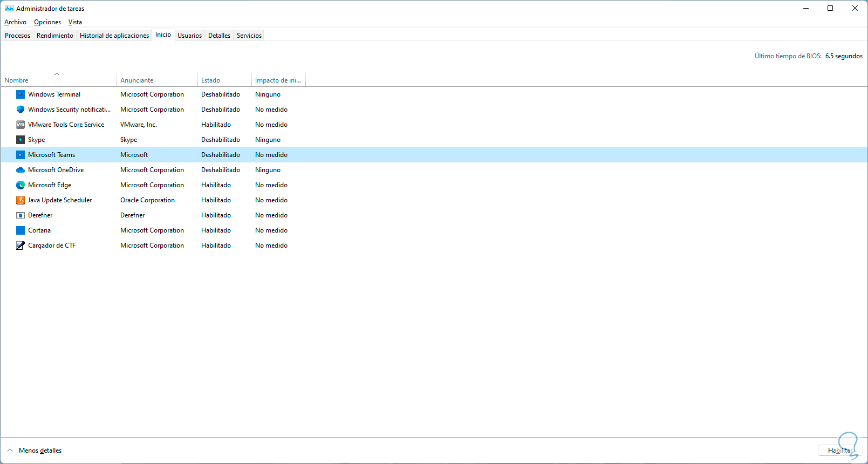Select the Cortana entry name
868x464 pixels.
pyautogui.click(x=39, y=230)
